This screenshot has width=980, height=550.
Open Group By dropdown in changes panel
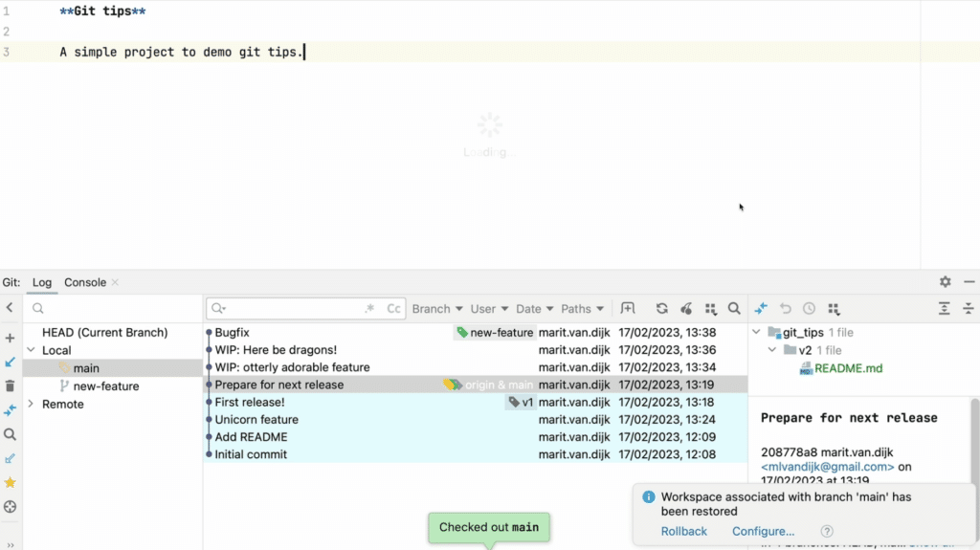[834, 309]
